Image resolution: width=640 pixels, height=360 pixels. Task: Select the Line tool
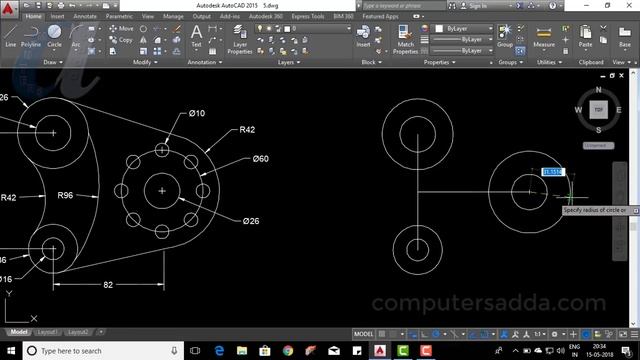point(11,36)
